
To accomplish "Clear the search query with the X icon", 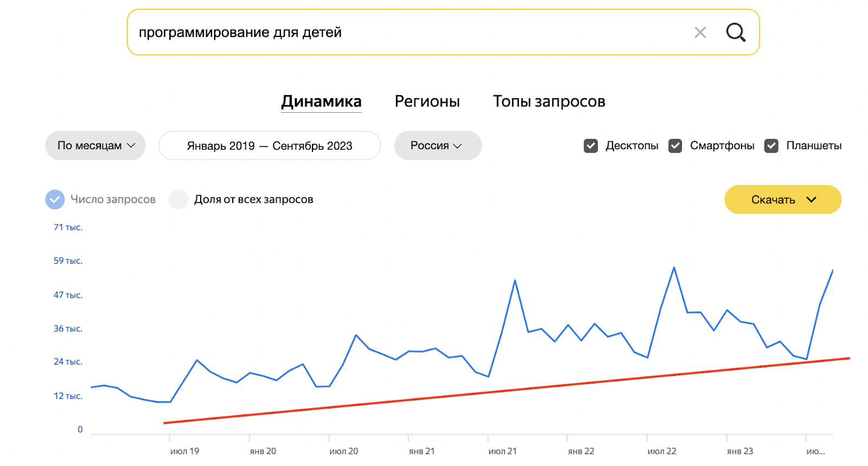I will point(700,33).
